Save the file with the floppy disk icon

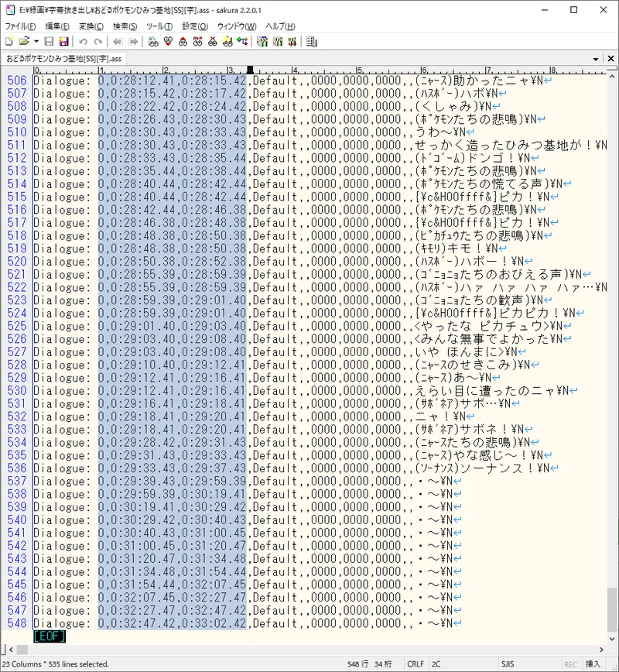pyautogui.click(x=50, y=41)
